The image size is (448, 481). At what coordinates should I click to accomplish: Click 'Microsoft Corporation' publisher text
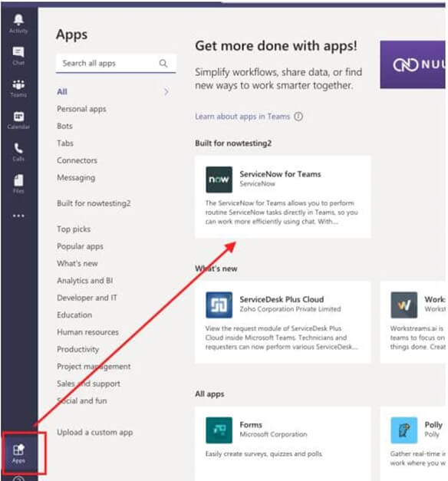tap(273, 434)
